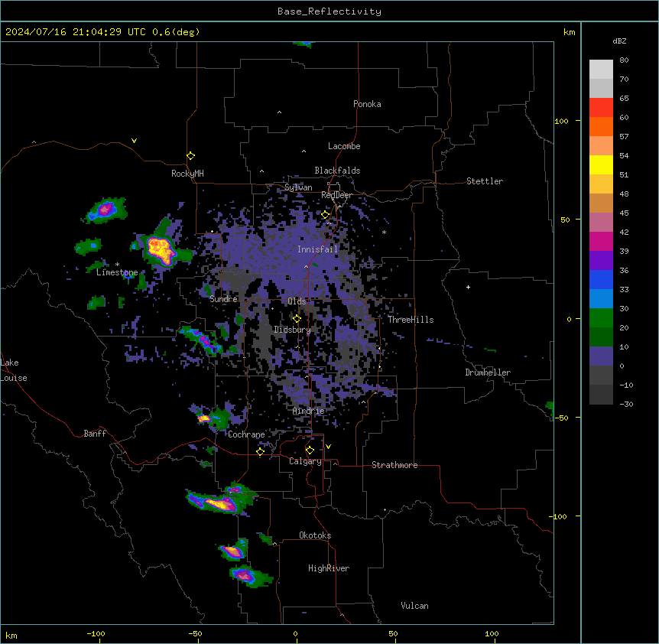Viewport: 659px width, 644px height.
Task: Pick the dark orange 60-57 dBZ legend swatch
Action: (x=601, y=126)
